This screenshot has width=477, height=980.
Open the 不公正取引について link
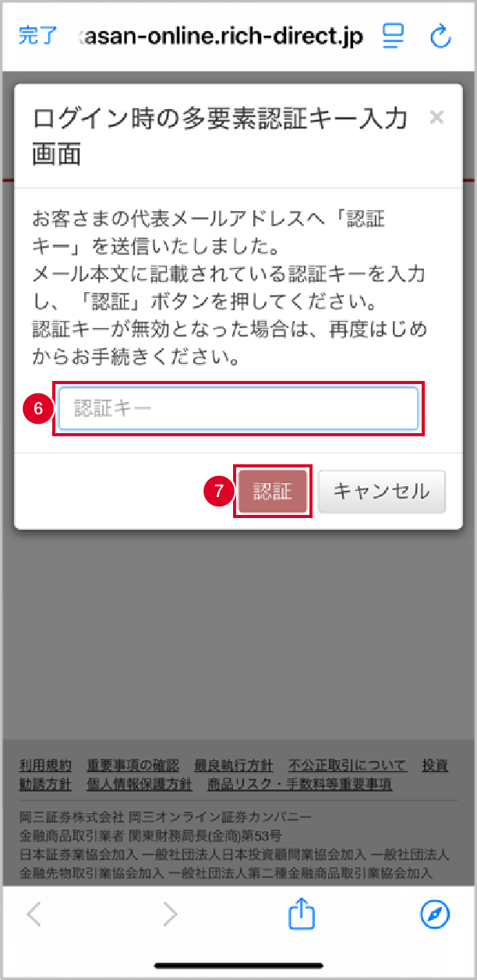348,765
